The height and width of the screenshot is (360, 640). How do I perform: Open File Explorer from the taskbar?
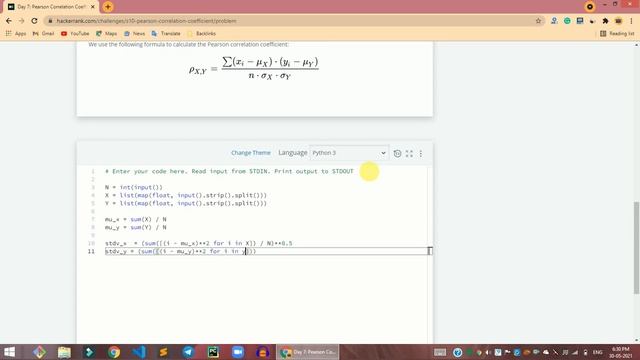click(x=64, y=352)
